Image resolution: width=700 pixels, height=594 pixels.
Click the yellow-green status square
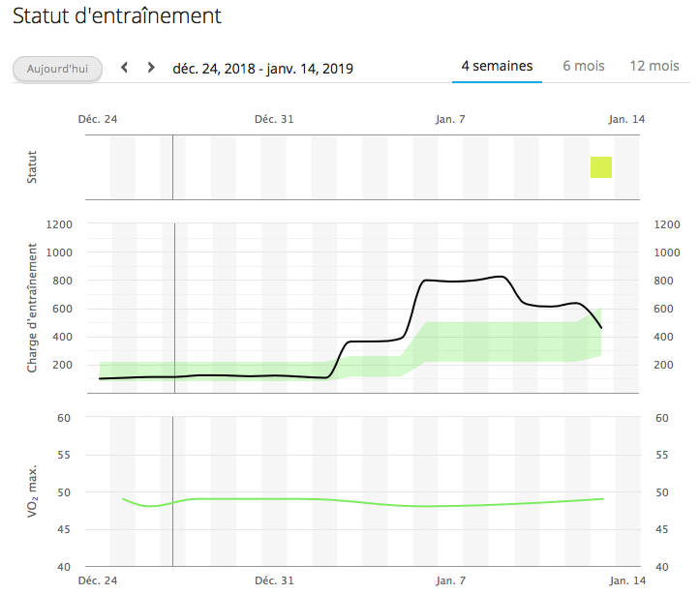601,166
